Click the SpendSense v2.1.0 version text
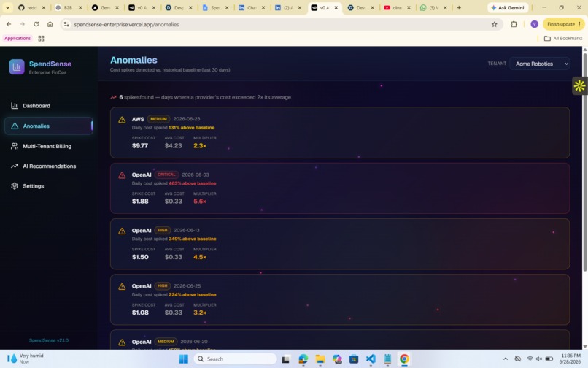Screen dimensions: 588x368 (x=49, y=340)
